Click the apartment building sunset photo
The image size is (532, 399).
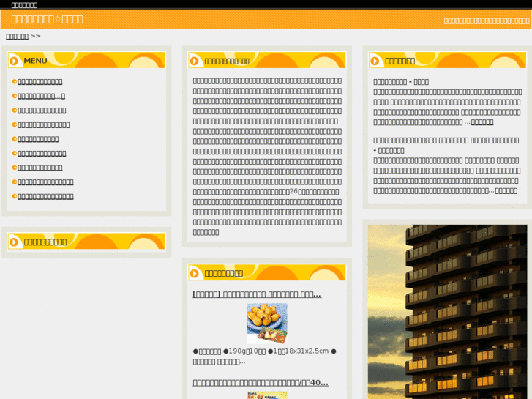448,312
